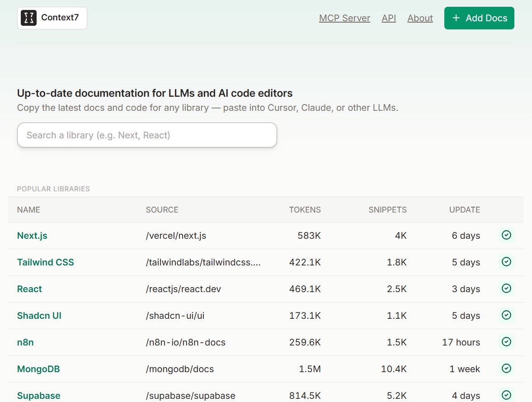532x402 pixels.
Task: Focus the Search a library field
Action: 147,135
